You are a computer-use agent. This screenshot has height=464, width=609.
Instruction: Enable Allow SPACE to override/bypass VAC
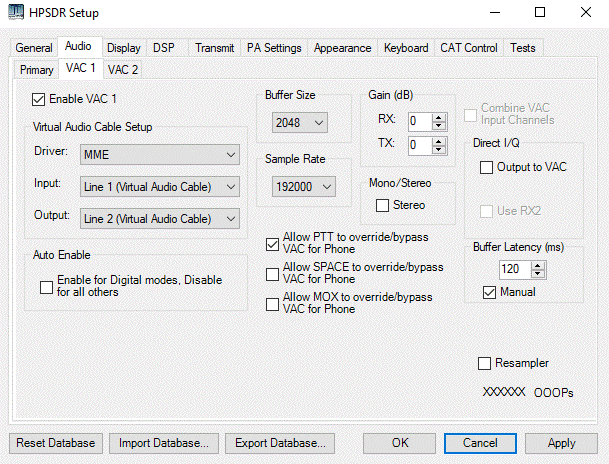click(x=272, y=274)
